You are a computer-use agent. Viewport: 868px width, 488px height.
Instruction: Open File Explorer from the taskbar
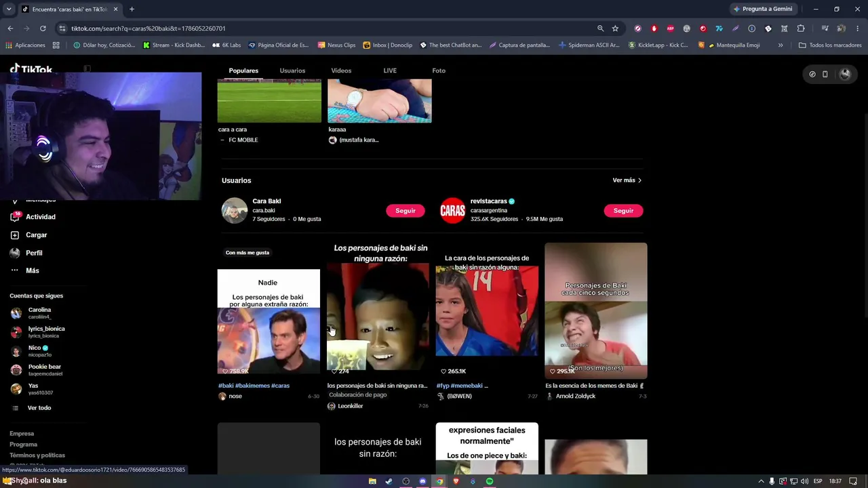pos(372,481)
